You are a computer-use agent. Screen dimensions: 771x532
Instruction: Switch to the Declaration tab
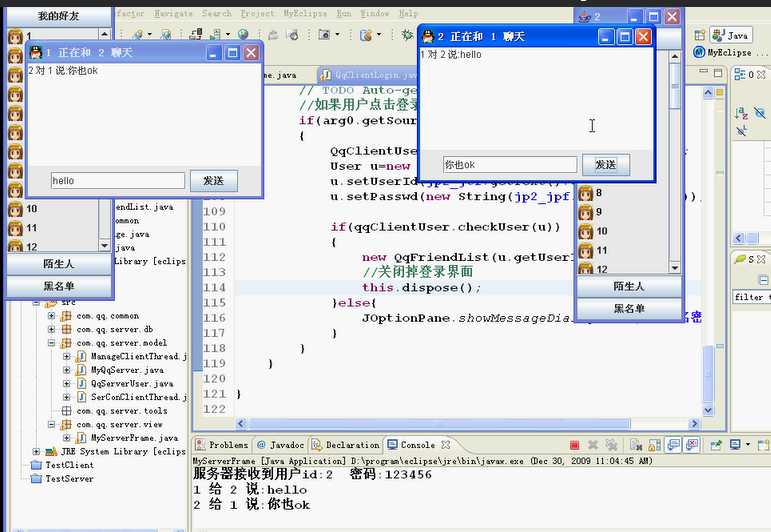[x=346, y=445]
